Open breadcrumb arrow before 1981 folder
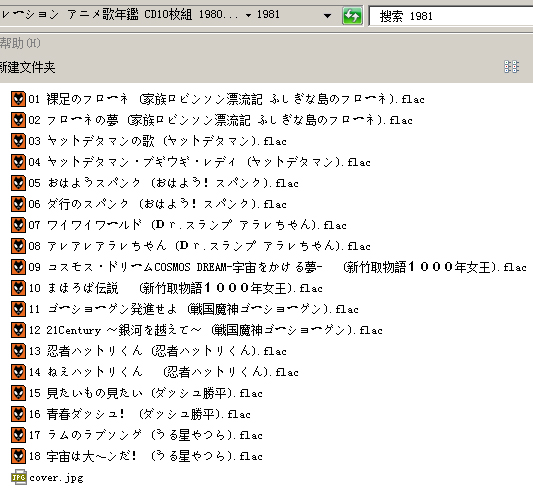The width and height of the screenshot is (533, 495). [x=248, y=15]
